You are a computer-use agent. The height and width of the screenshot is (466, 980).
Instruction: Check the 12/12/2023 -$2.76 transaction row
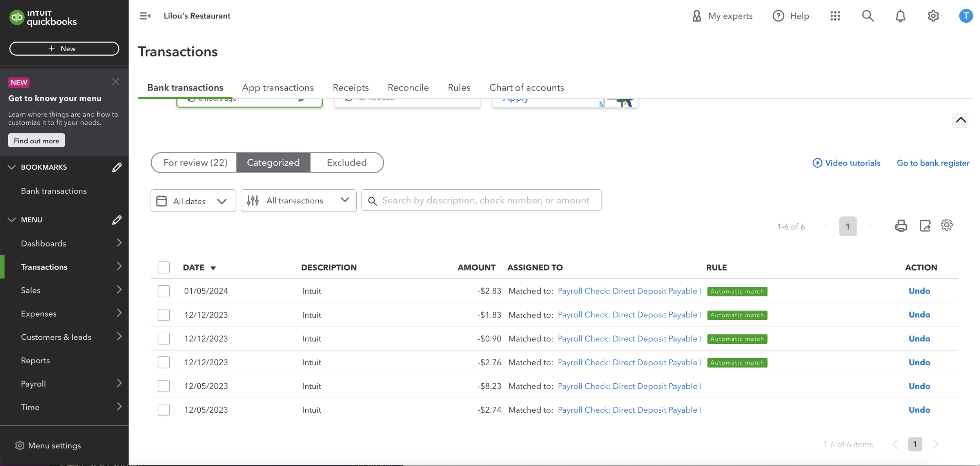tap(164, 363)
